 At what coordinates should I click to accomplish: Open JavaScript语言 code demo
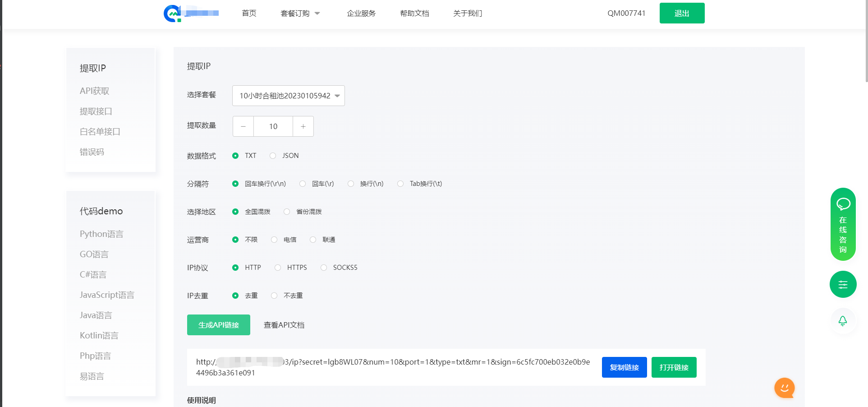(x=107, y=295)
